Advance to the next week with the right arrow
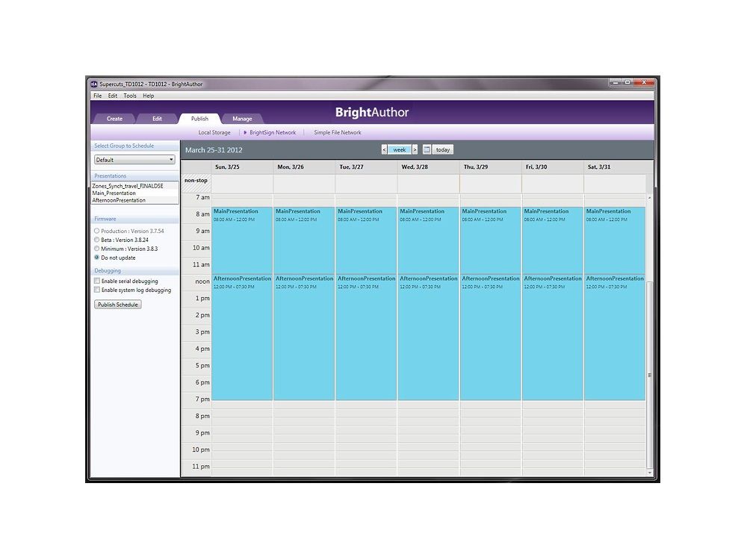747x560 pixels. tap(415, 149)
